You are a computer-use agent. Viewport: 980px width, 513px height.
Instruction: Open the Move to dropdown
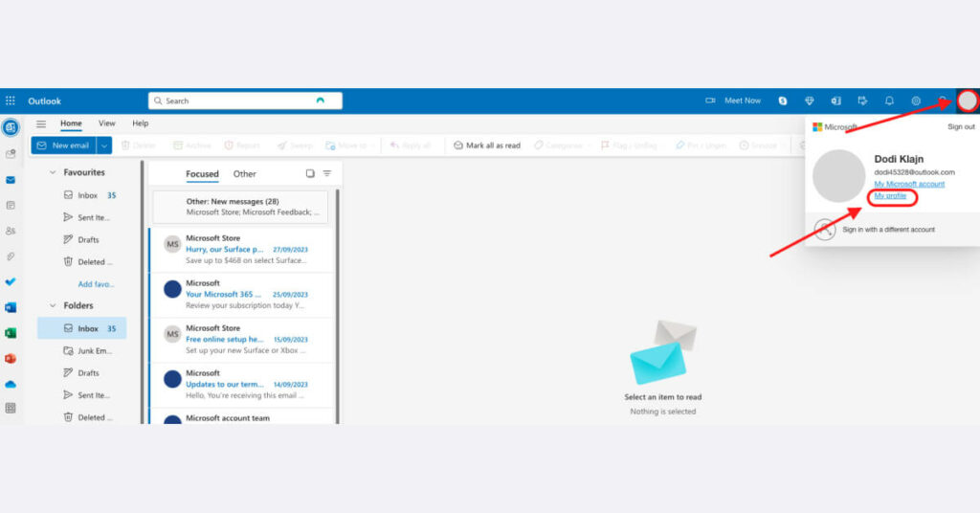(x=350, y=145)
